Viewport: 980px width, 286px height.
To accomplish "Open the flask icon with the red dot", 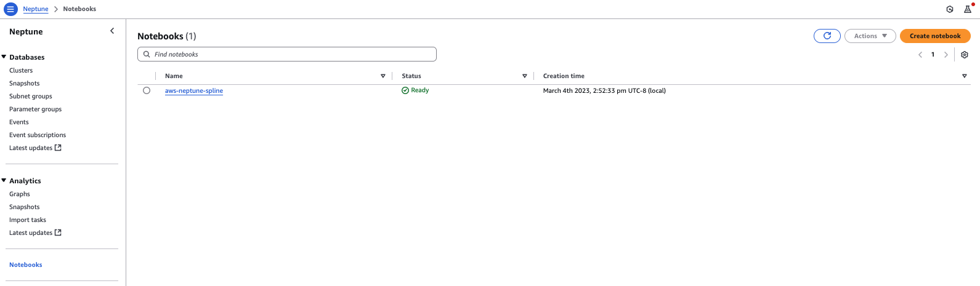I will pyautogui.click(x=968, y=9).
